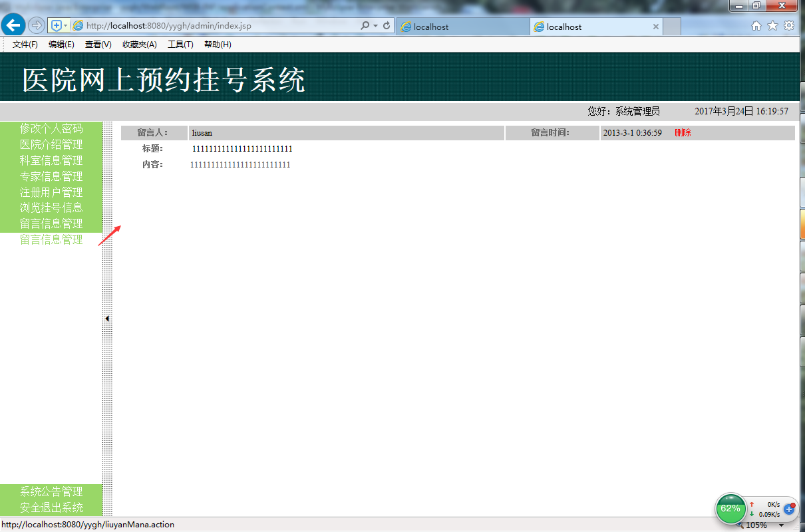
Task: Open the browser tools gear icon
Action: [x=789, y=26]
